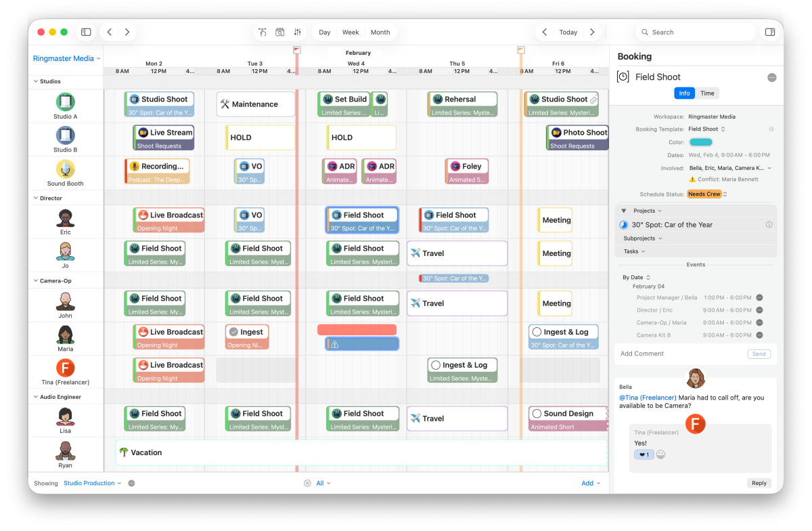
Task: Open the Field Shoot booking more-options icon
Action: 771,78
